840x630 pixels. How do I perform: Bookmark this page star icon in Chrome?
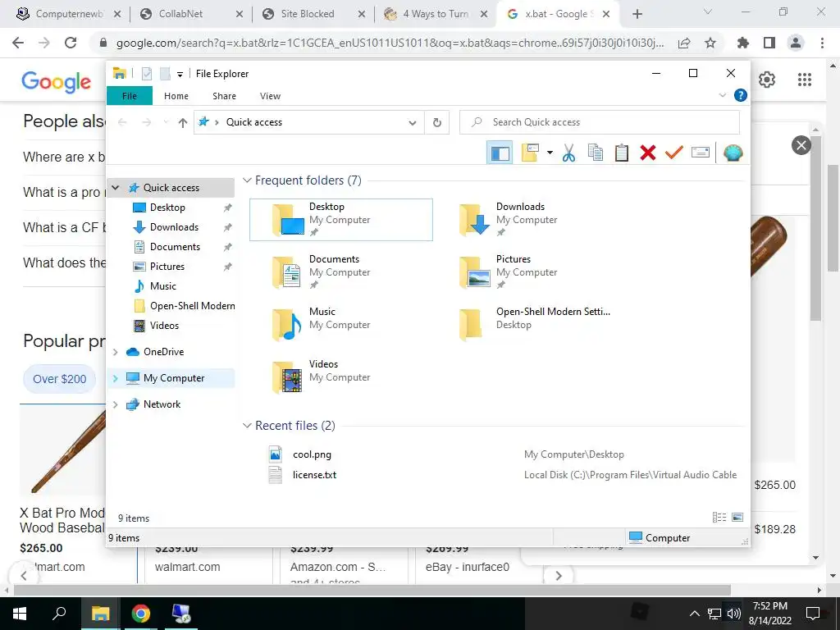[710, 43]
